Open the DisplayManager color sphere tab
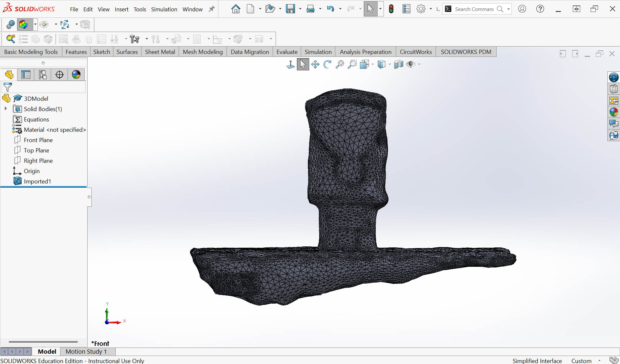620x364 pixels. [x=76, y=75]
